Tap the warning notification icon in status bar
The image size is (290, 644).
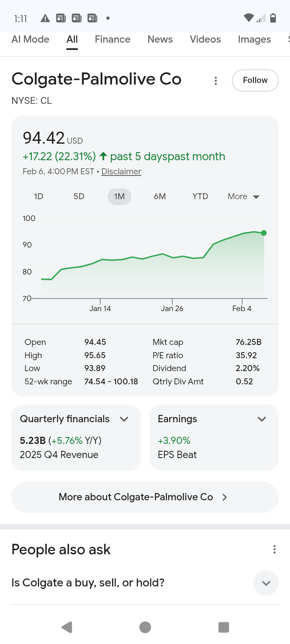pyautogui.click(x=45, y=18)
